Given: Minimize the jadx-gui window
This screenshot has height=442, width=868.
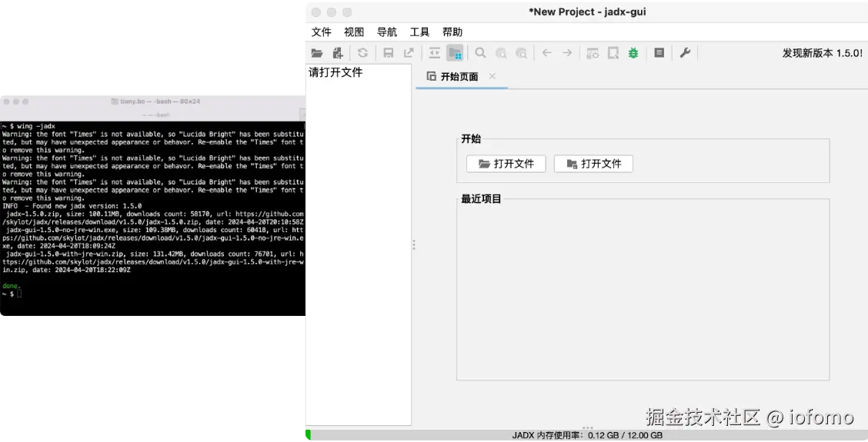Looking at the screenshot, I should [x=332, y=12].
